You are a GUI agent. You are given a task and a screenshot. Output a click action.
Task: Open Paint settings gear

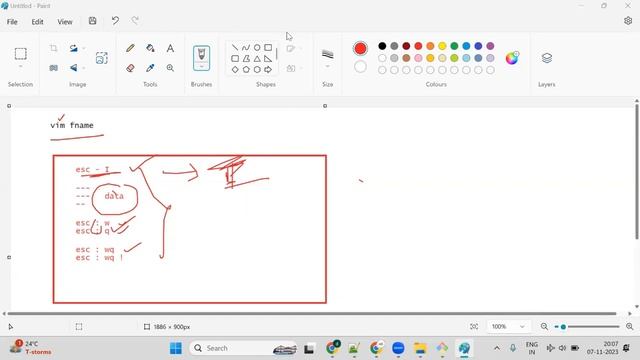628,21
